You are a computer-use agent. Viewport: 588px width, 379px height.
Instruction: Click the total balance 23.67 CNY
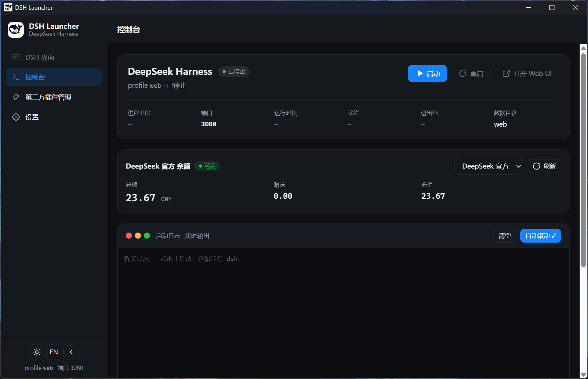(x=149, y=198)
